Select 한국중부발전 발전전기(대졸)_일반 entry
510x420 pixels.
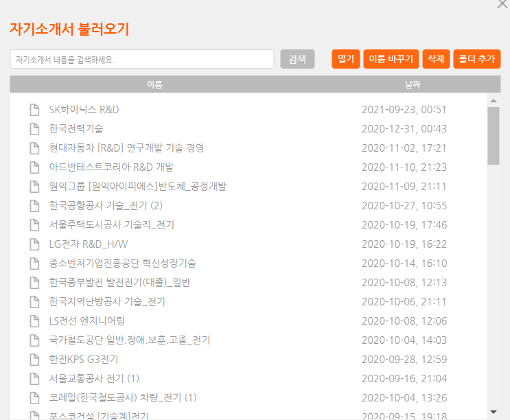(x=119, y=283)
